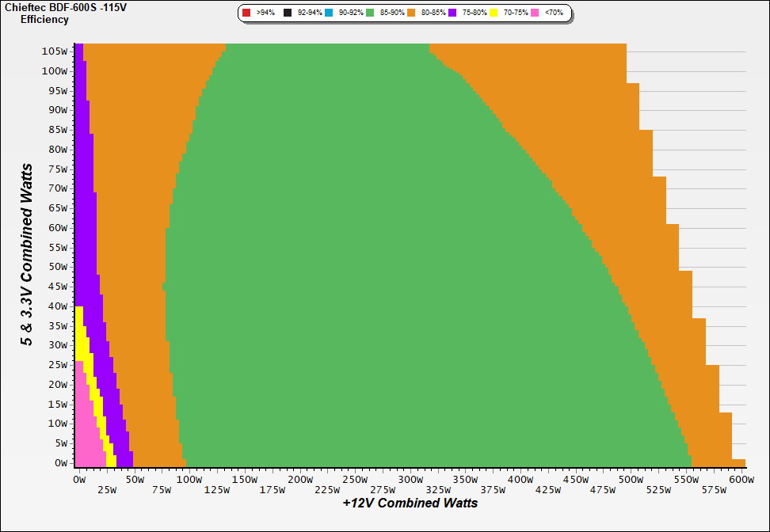The width and height of the screenshot is (770, 532).
Task: Click the 105W label on the vertical axis
Action: coord(55,51)
